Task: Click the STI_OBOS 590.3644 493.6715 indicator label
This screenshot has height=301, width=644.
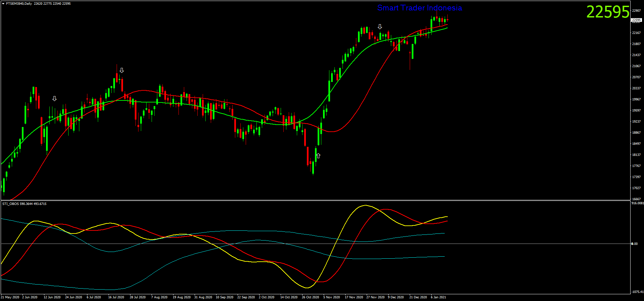Action: [x=25, y=204]
